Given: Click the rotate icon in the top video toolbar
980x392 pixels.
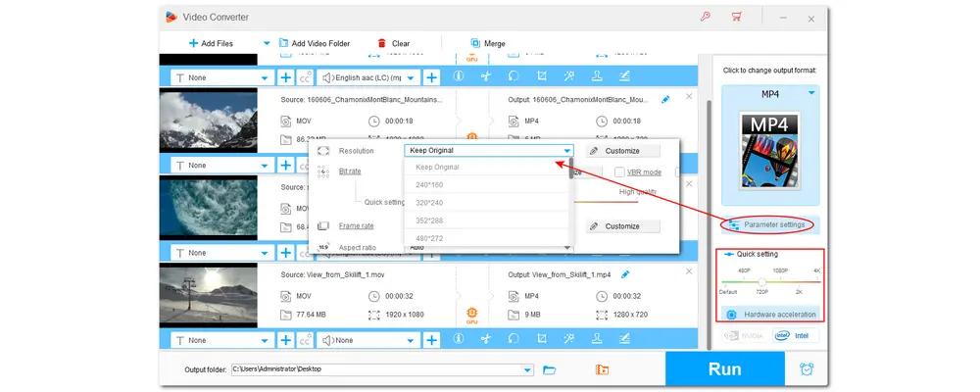Looking at the screenshot, I should pyautogui.click(x=513, y=76).
